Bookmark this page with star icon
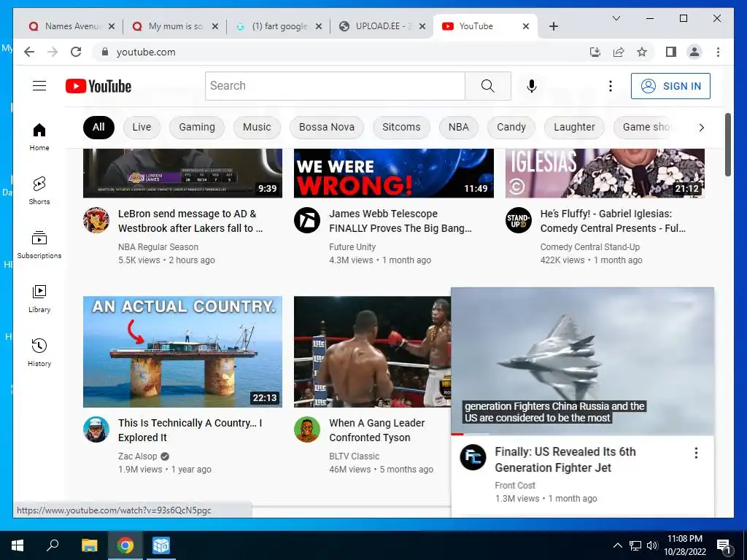 (642, 52)
